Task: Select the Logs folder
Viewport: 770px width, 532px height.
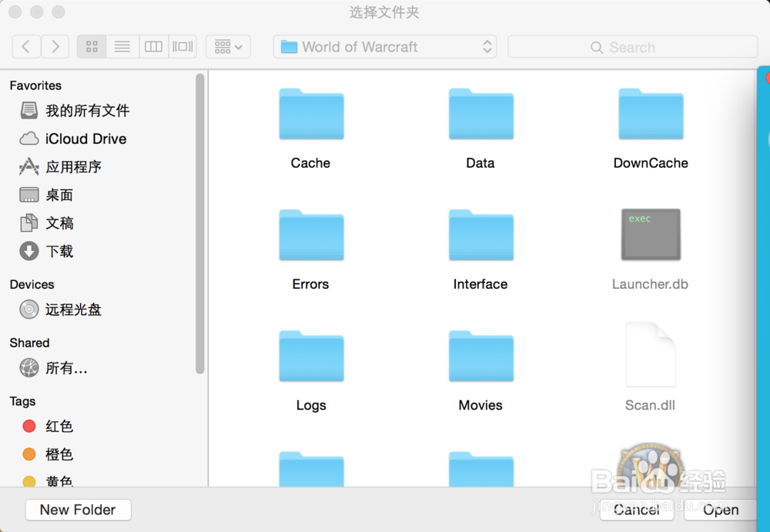Action: pyautogui.click(x=311, y=356)
